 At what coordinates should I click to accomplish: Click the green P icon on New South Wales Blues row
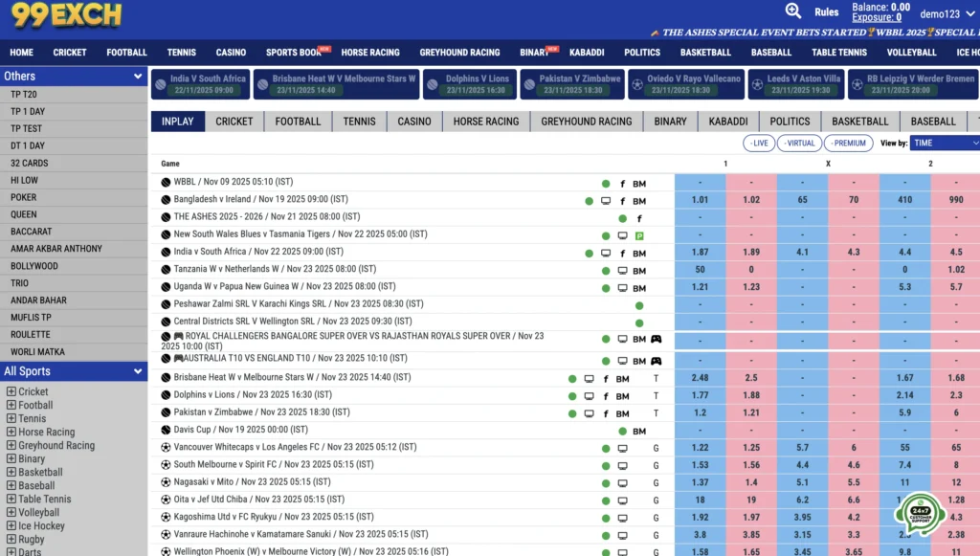point(639,235)
